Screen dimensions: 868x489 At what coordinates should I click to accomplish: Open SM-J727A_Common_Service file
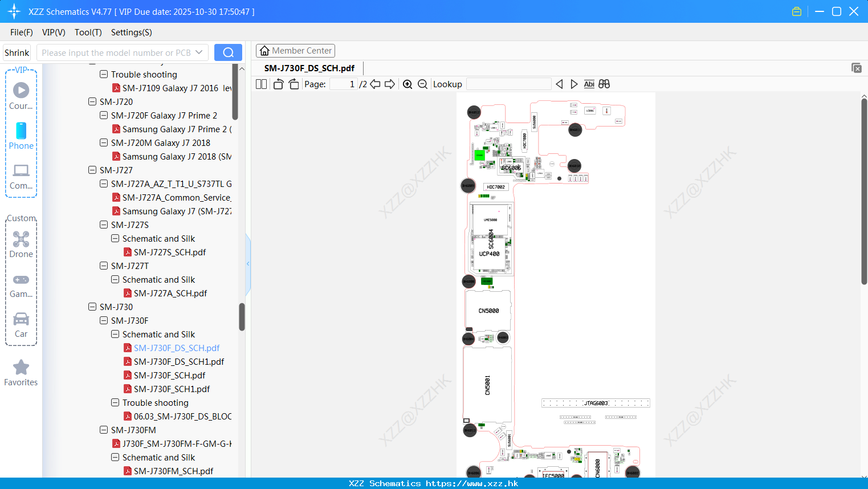tap(176, 197)
